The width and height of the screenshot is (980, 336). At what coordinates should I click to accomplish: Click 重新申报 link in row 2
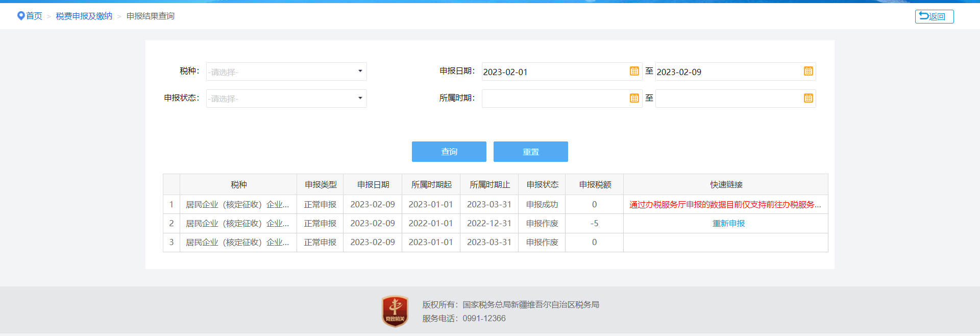728,223
